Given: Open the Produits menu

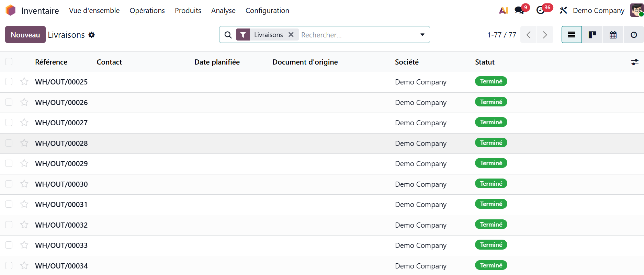Looking at the screenshot, I should pyautogui.click(x=188, y=11).
